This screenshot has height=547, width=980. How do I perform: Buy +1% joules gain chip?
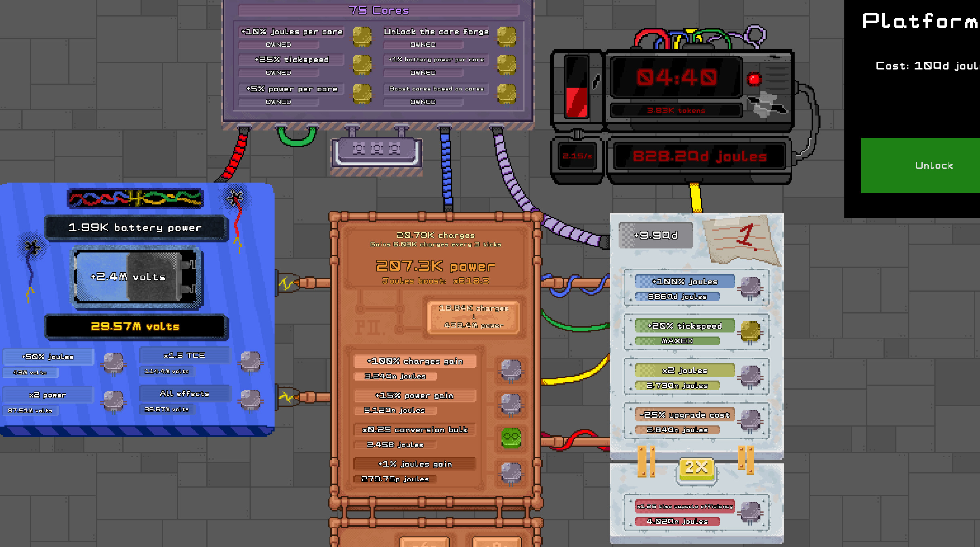[x=511, y=473]
